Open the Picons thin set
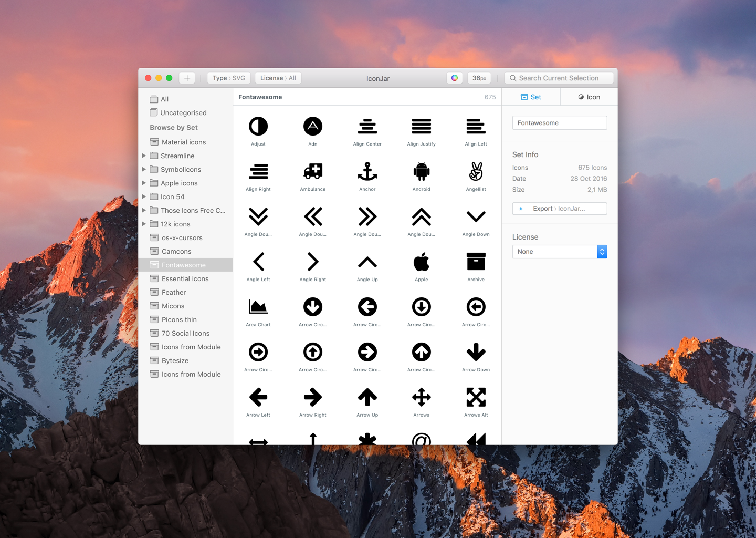 click(x=186, y=320)
